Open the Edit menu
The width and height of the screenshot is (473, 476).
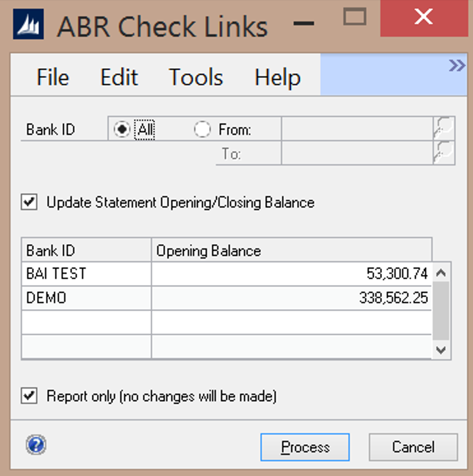119,77
